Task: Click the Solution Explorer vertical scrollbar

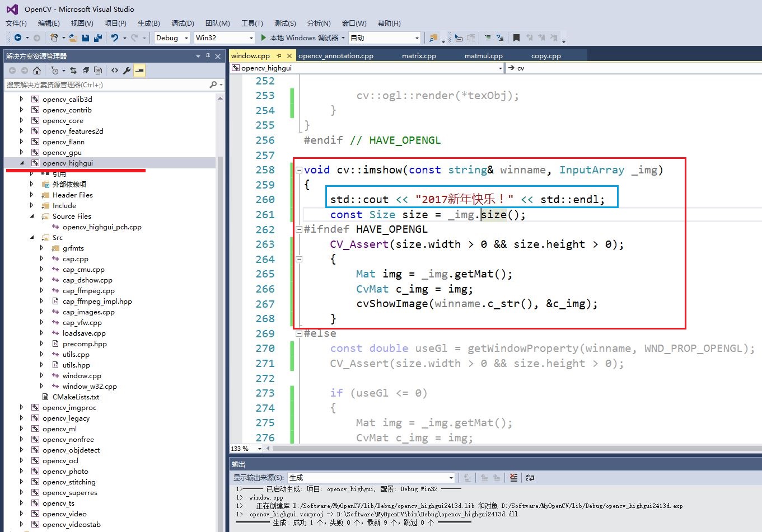Action: click(x=220, y=313)
